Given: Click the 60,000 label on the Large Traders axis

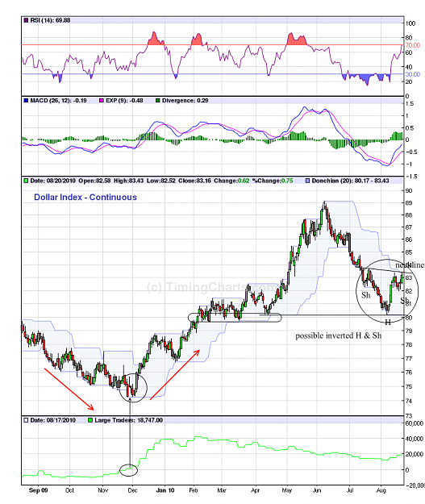Looking at the screenshot, I should [415, 423].
